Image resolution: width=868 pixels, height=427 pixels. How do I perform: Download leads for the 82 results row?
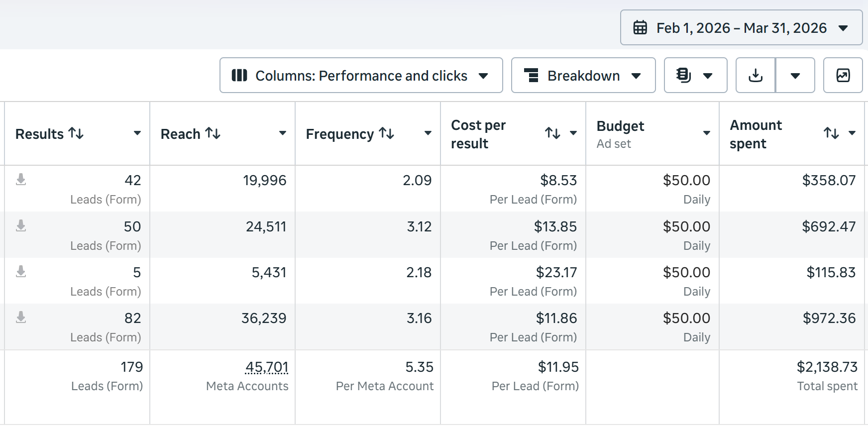point(21,317)
